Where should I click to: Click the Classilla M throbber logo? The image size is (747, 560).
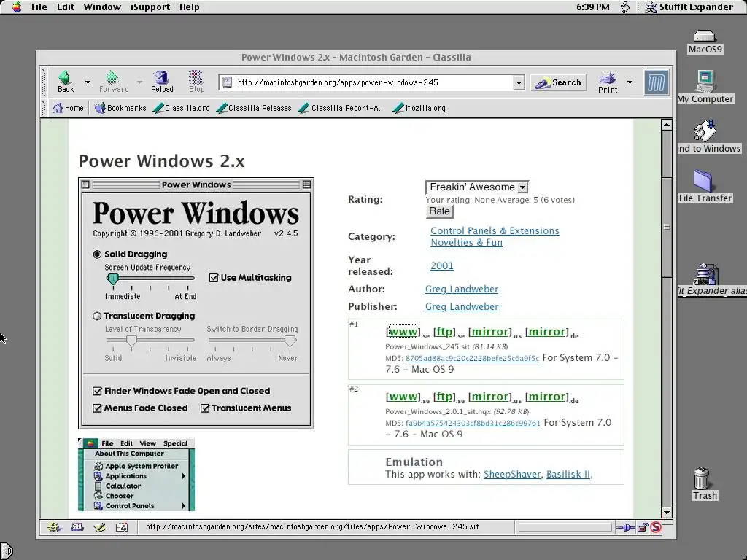point(656,82)
